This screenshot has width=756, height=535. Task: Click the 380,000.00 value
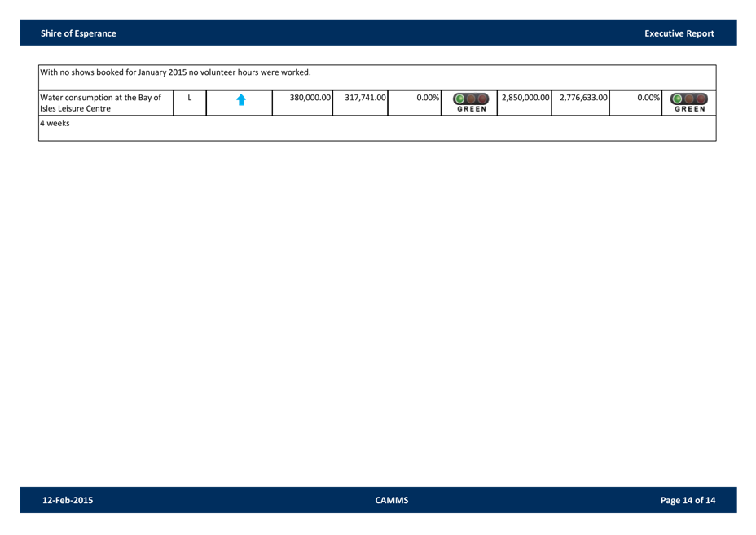[310, 98]
